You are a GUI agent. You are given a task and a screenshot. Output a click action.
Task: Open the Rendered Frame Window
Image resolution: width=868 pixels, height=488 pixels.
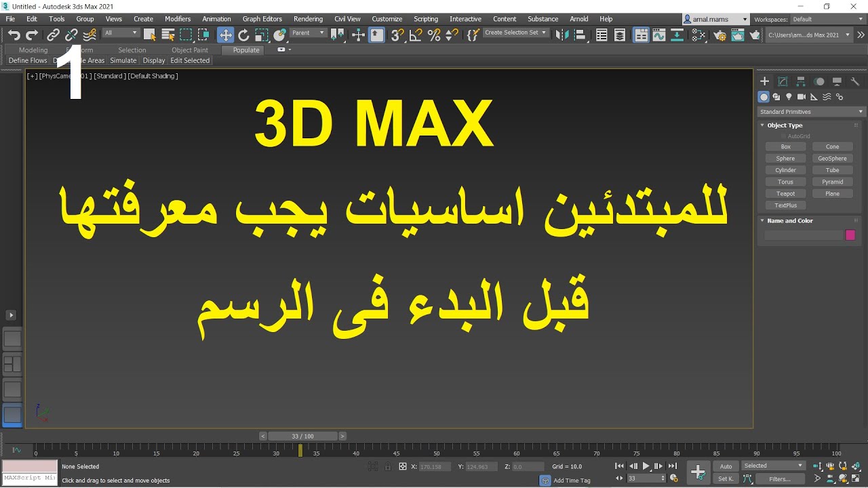tap(737, 35)
